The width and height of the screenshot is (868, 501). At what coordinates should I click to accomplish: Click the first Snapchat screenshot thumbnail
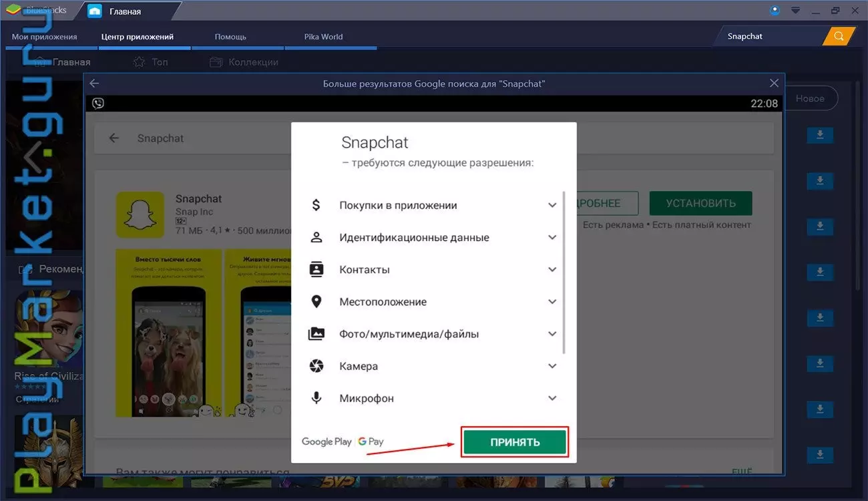point(169,333)
